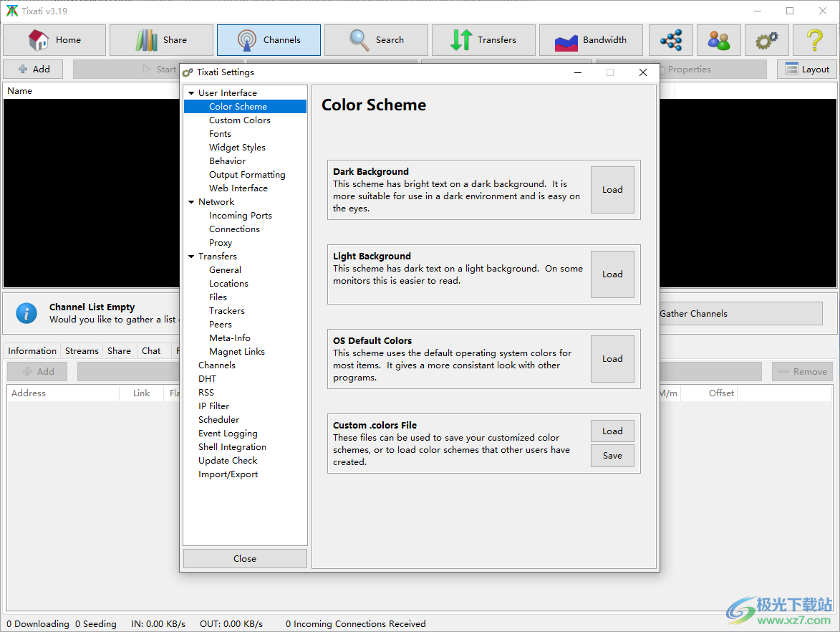Open Event Logging settings
This screenshot has height=632, width=840.
pyautogui.click(x=228, y=433)
